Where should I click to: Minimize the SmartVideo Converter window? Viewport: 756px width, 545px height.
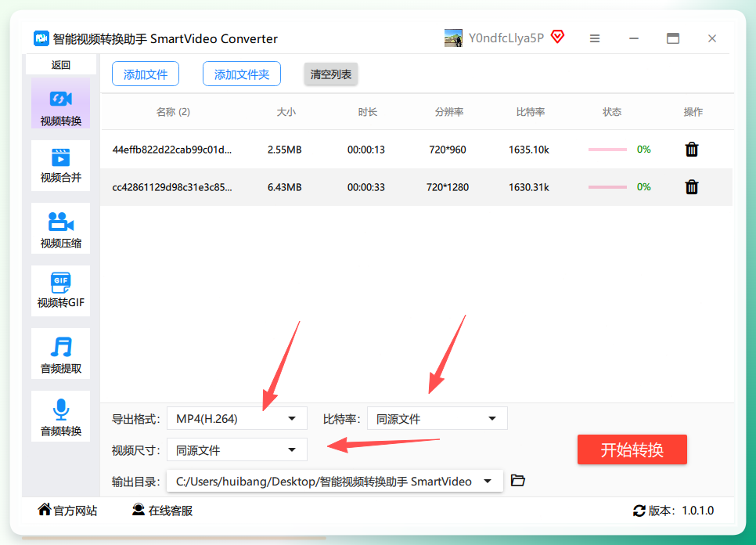tap(634, 38)
